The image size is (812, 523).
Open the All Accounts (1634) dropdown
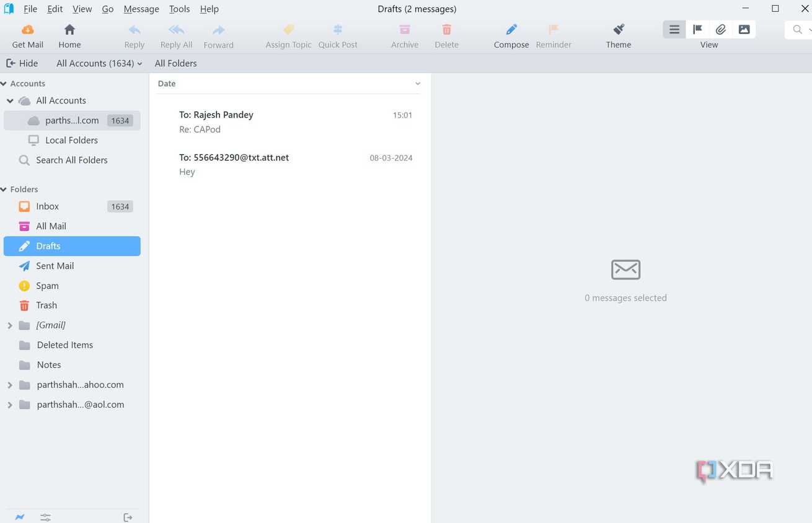[99, 63]
